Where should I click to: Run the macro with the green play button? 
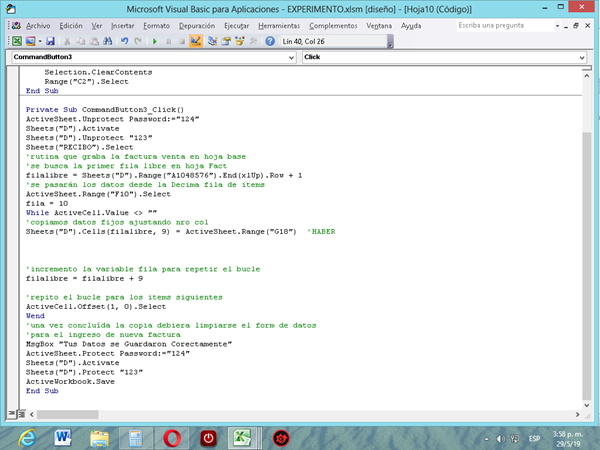(x=155, y=41)
